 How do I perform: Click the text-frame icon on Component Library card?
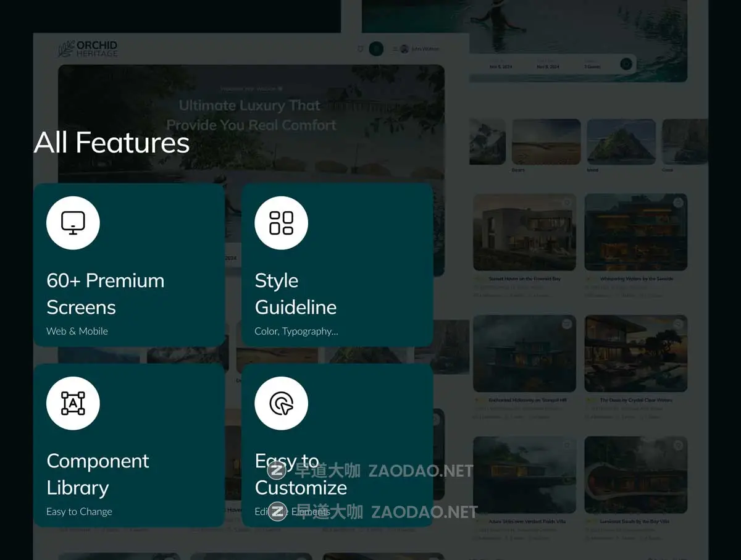coord(73,403)
